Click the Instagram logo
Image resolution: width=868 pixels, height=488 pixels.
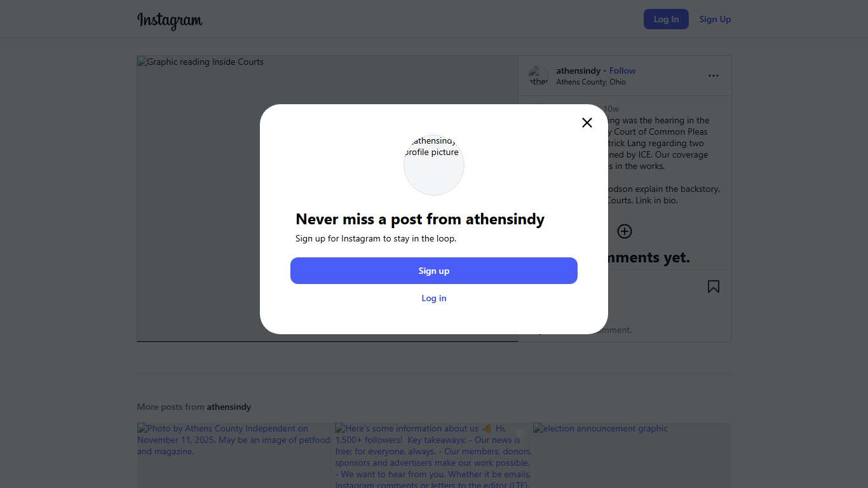coord(170,20)
